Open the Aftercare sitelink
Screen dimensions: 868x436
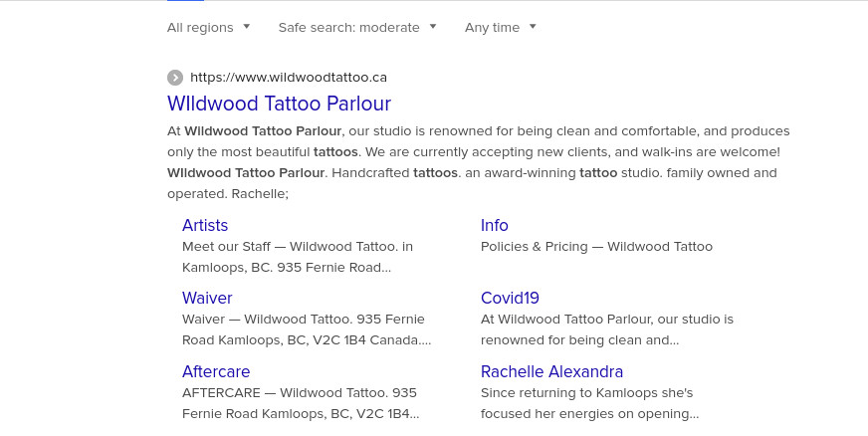tap(216, 371)
